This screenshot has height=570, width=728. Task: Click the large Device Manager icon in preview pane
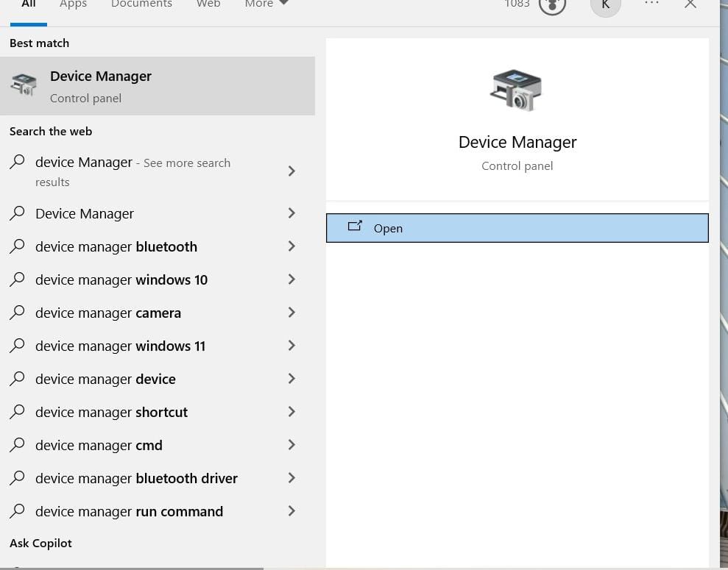tap(516, 90)
